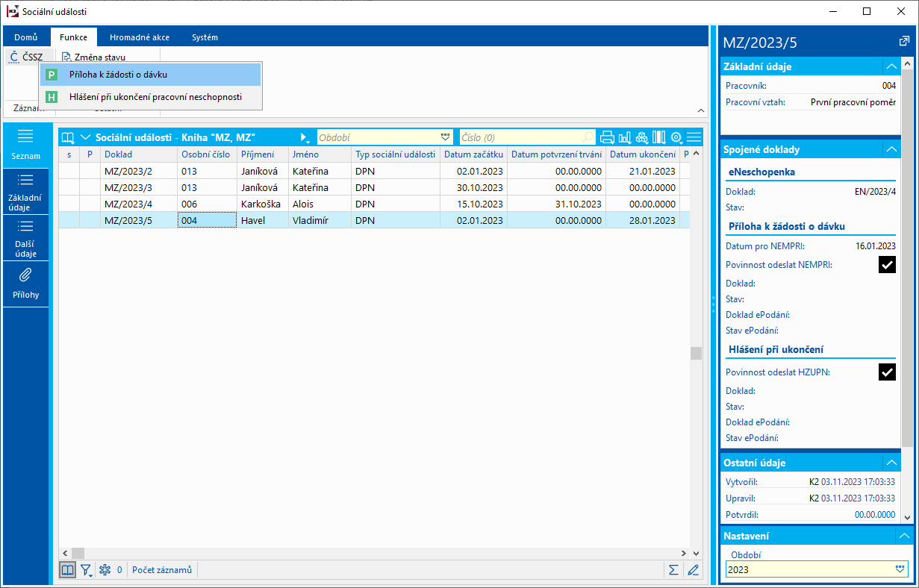Sort by the Osobní číslo column header

point(207,154)
